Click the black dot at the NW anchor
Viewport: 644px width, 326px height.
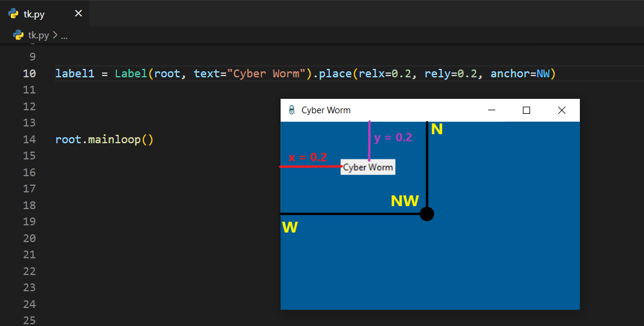tap(426, 214)
